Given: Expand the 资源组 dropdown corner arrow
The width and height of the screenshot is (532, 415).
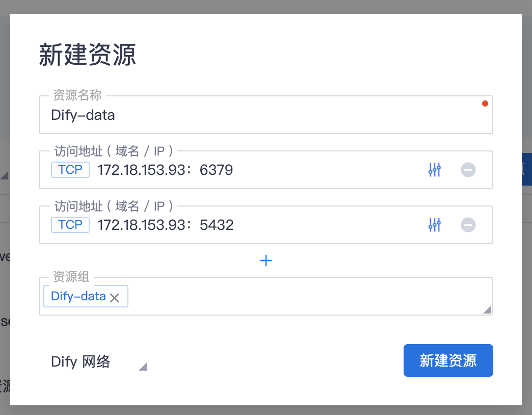Looking at the screenshot, I should [x=487, y=309].
